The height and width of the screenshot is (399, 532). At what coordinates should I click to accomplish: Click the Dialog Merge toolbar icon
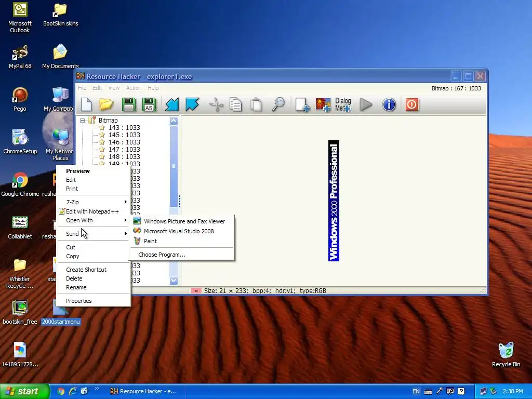343,104
